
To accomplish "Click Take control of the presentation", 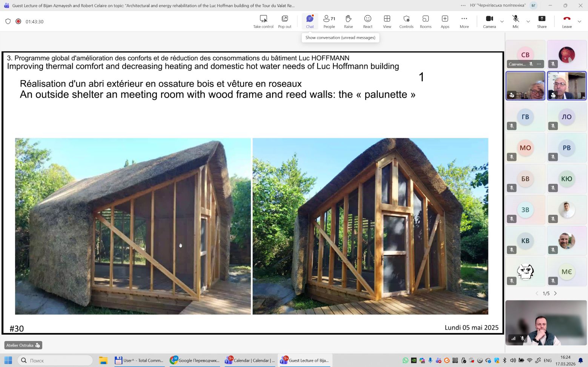I will tap(263, 21).
